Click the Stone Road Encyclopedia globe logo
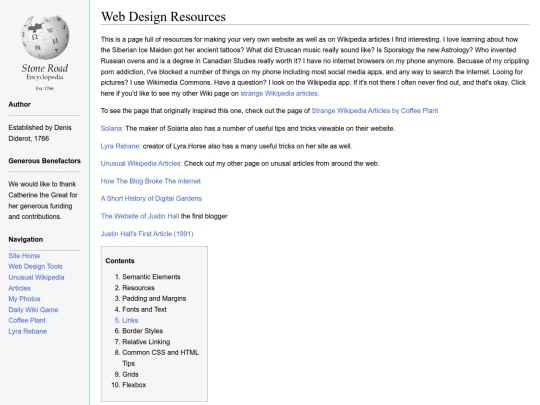This screenshot has height=405, width=540. click(45, 37)
